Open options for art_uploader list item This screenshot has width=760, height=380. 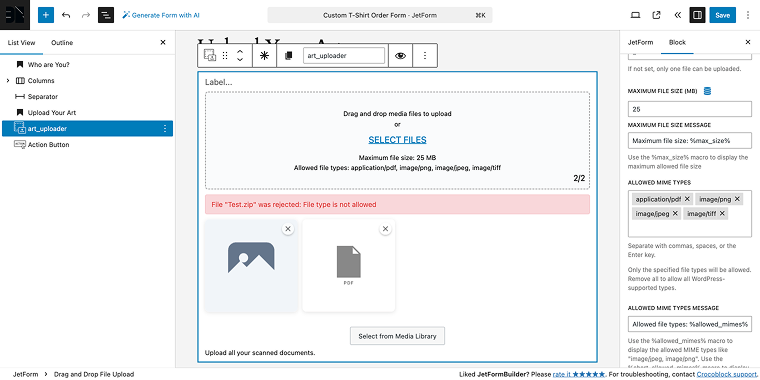click(x=165, y=128)
